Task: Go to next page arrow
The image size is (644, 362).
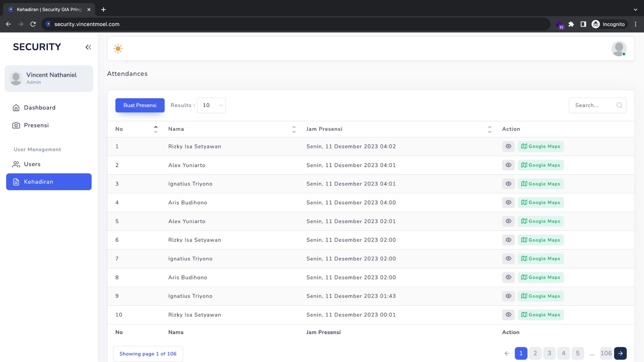Action: 620,353
